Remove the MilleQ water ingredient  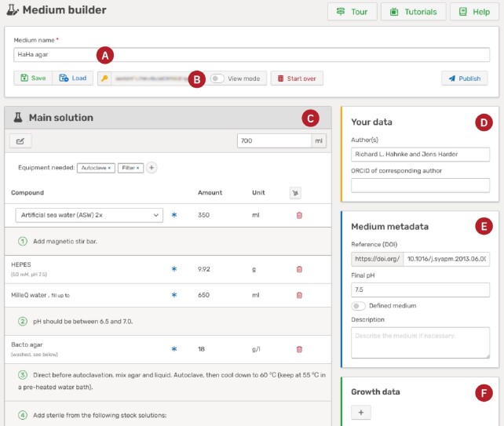[x=299, y=295]
